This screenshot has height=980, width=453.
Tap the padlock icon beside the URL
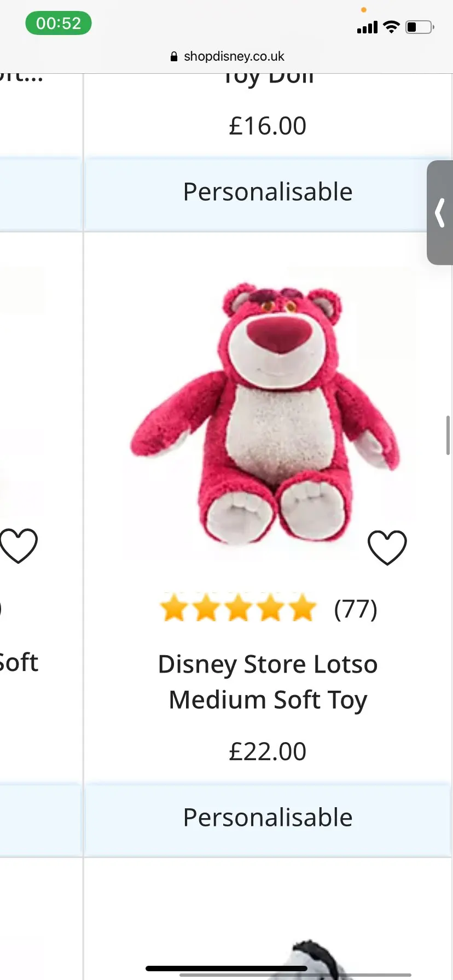(174, 56)
